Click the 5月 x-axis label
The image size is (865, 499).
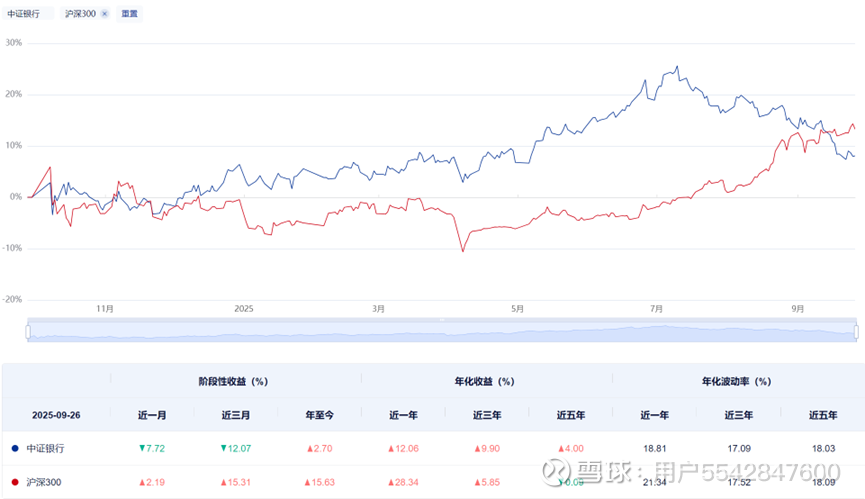(x=517, y=309)
